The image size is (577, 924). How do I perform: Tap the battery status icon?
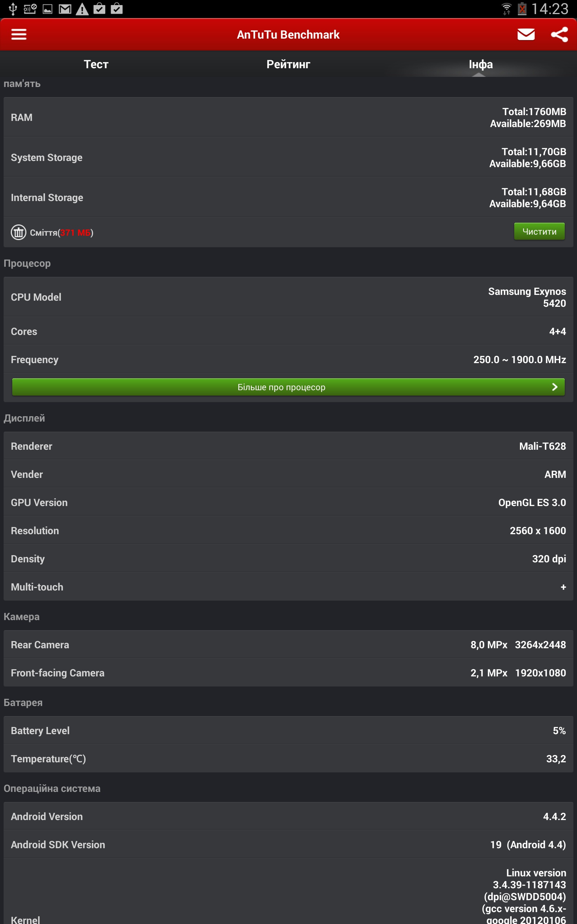522,8
